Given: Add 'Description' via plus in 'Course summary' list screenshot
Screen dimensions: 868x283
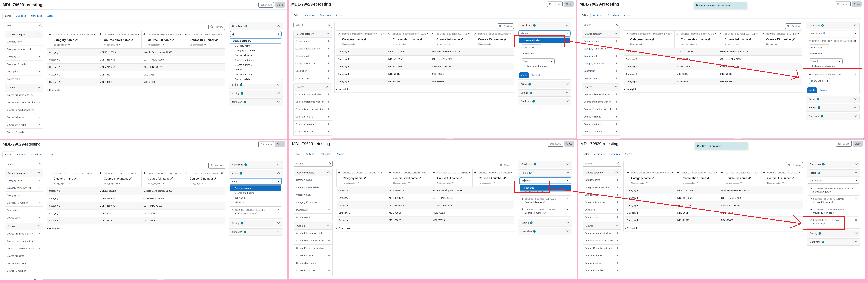Looking at the screenshot, I should 40,71.
